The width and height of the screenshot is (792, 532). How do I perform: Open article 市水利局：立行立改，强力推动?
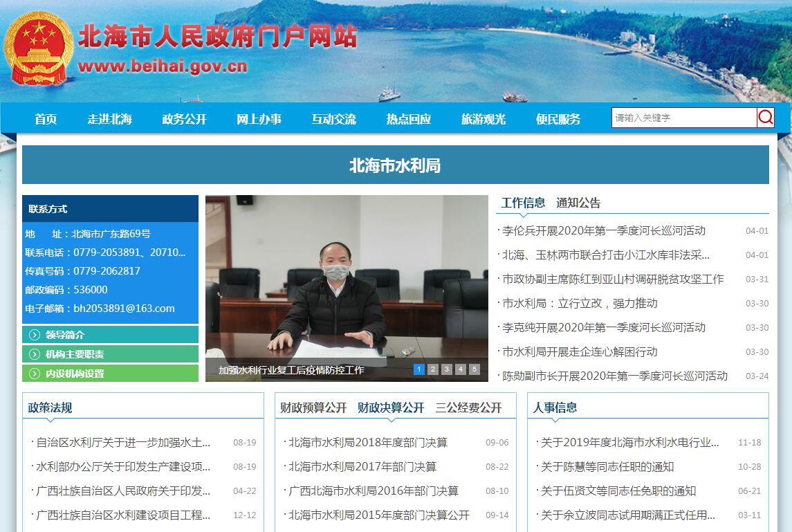pos(580,303)
